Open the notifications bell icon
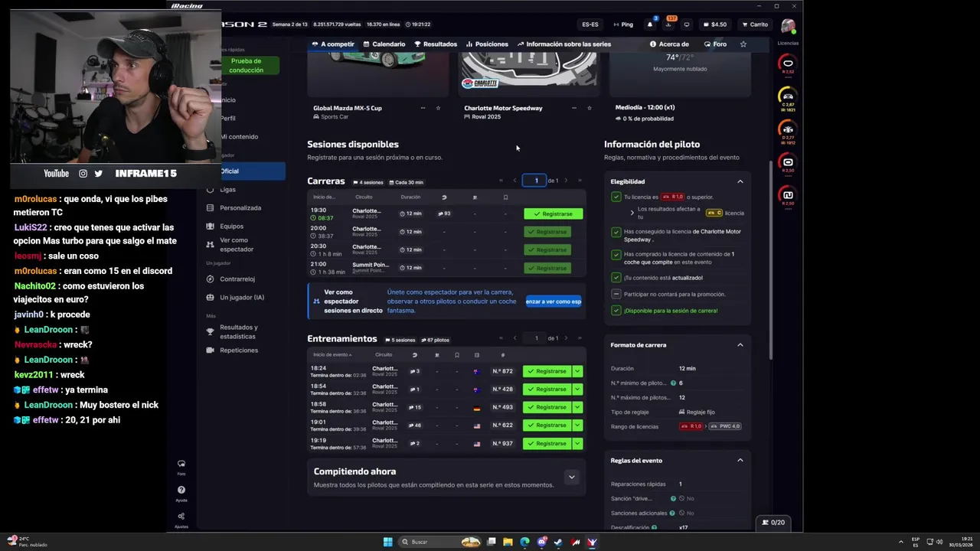The image size is (980, 551). (x=650, y=24)
